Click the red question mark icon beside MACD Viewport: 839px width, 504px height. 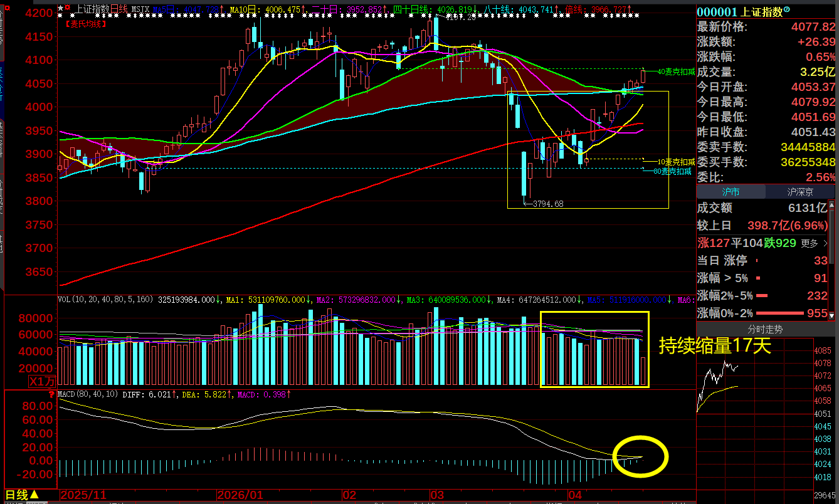(51, 394)
